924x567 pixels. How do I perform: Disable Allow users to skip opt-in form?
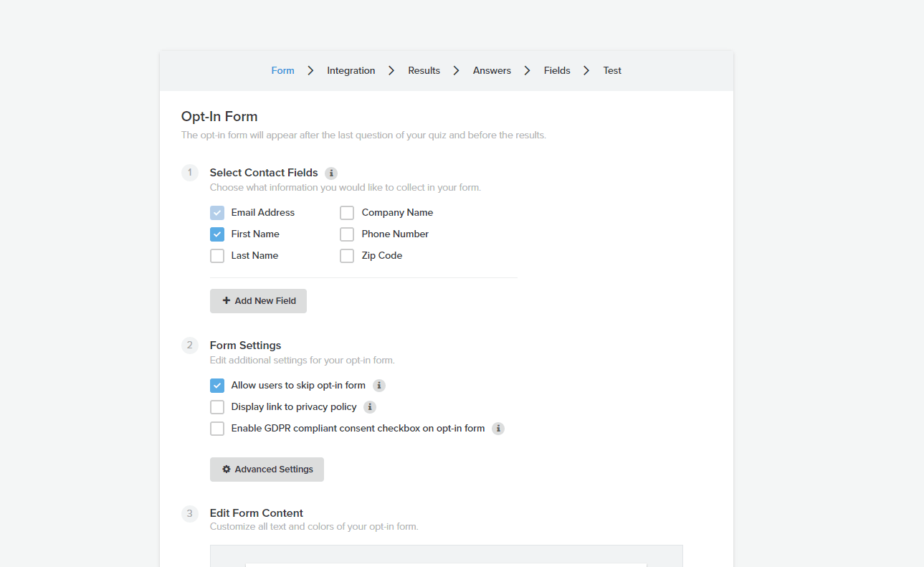217,386
